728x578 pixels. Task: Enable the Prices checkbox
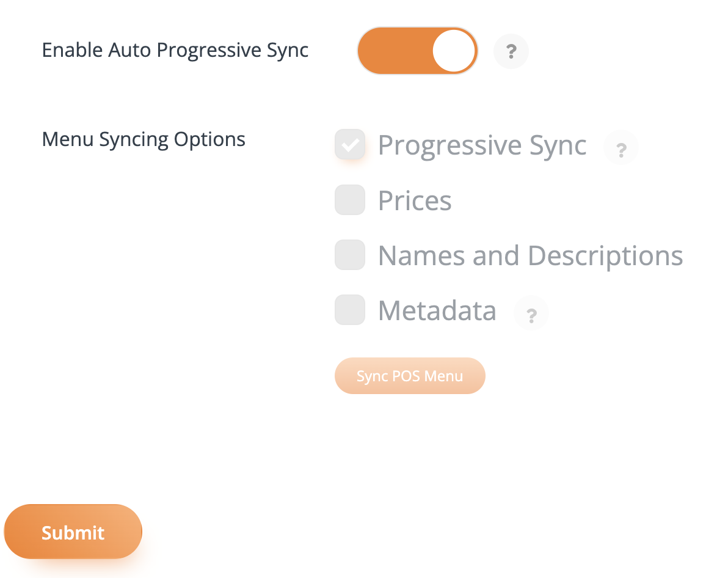click(x=349, y=200)
